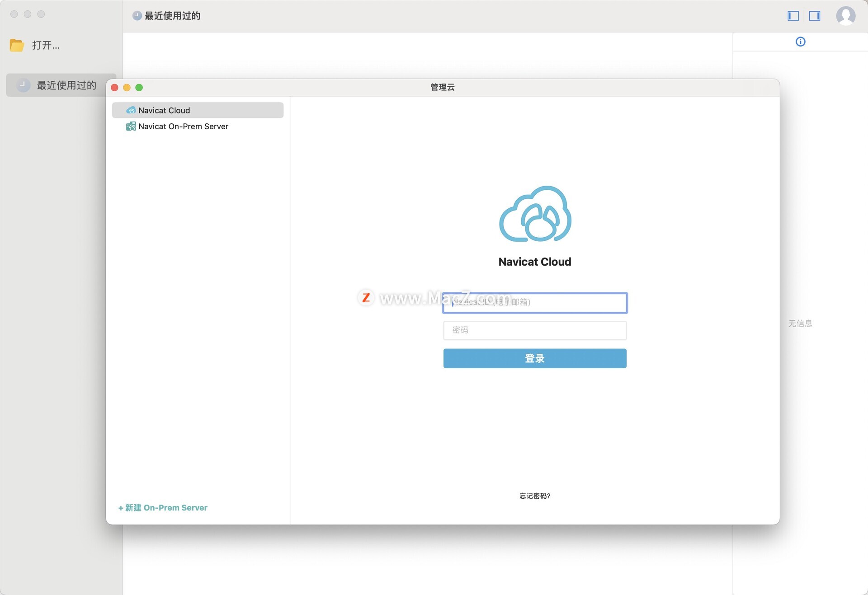Click clock icon beside sidebar 最近使用过的
Viewport: 868px width, 595px height.
[x=23, y=85]
